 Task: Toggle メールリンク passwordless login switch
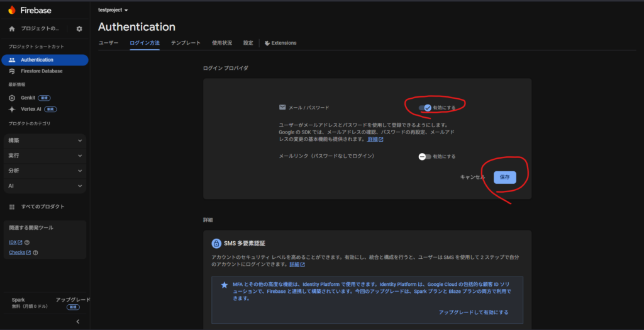pyautogui.click(x=425, y=156)
